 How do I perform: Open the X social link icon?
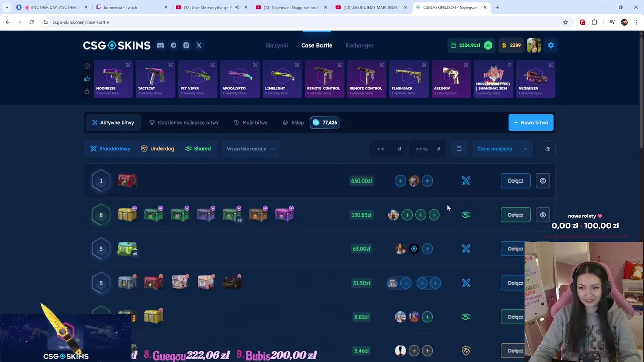pos(199,45)
